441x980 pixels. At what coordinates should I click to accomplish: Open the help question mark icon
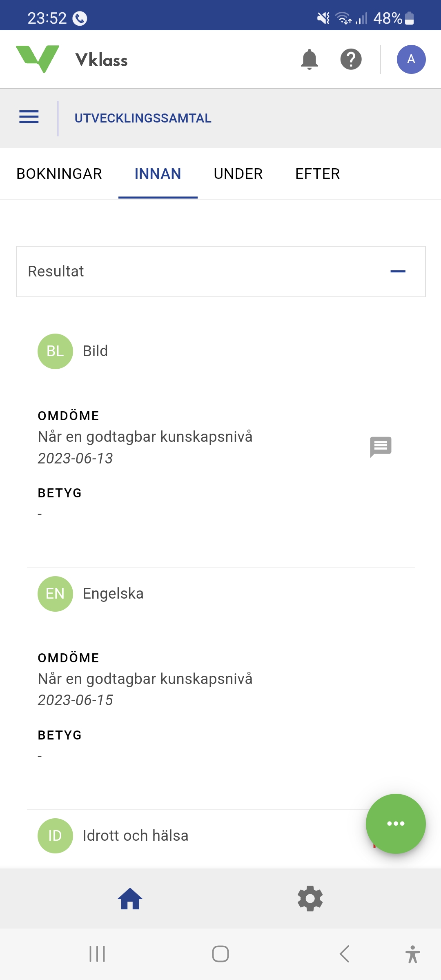(351, 60)
